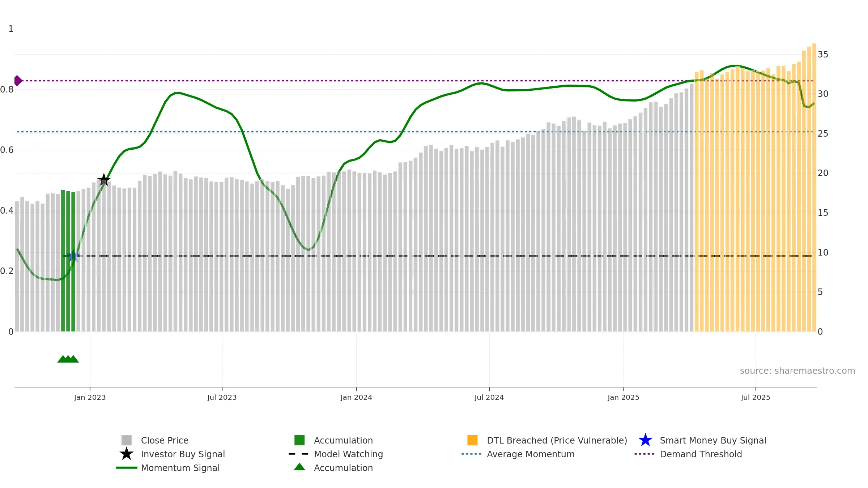Click the dotted purple Demand Threshold legend sample
The image size is (868, 488).
(644, 454)
